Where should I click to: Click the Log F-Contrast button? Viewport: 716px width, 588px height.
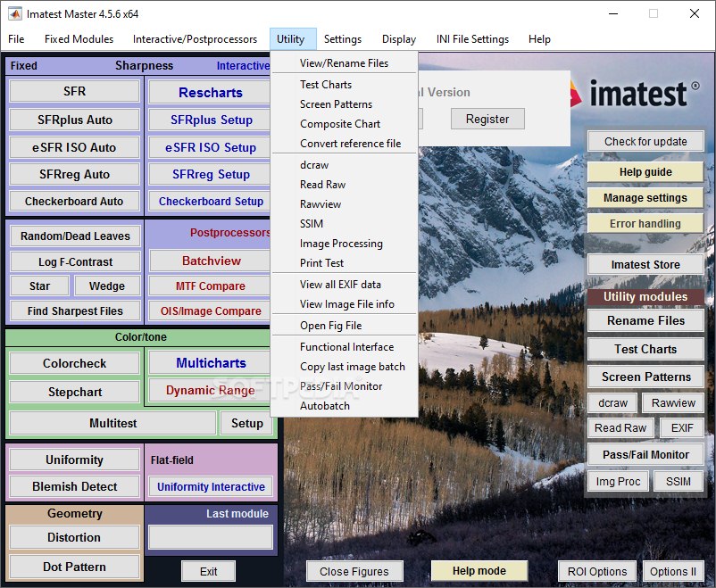click(x=75, y=262)
